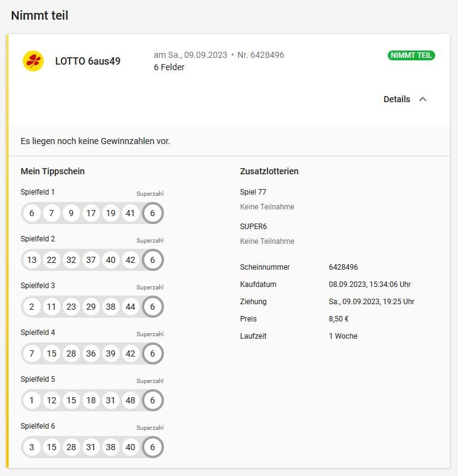The width and height of the screenshot is (458, 476).
Task: Click the SUPER6 label
Action: [253, 227]
